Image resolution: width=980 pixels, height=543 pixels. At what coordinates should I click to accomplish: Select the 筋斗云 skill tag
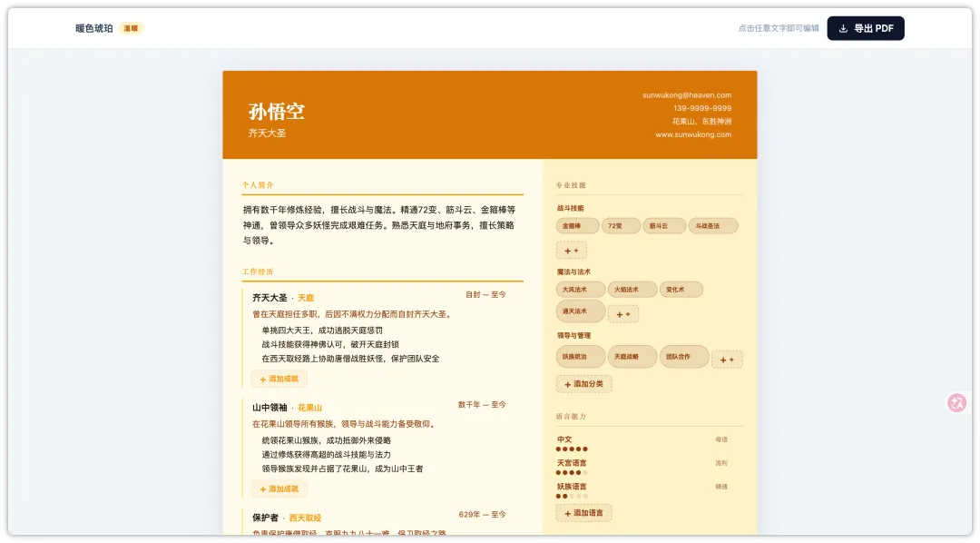(663, 226)
